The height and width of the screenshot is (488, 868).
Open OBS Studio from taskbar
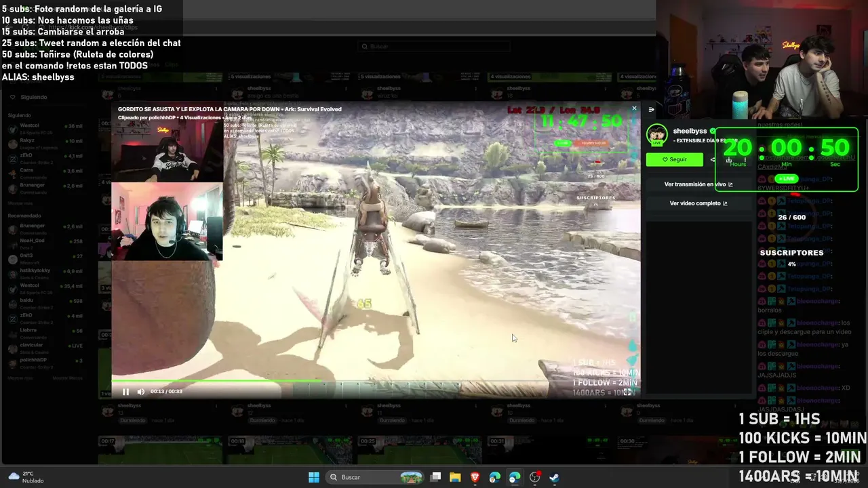coord(534,477)
